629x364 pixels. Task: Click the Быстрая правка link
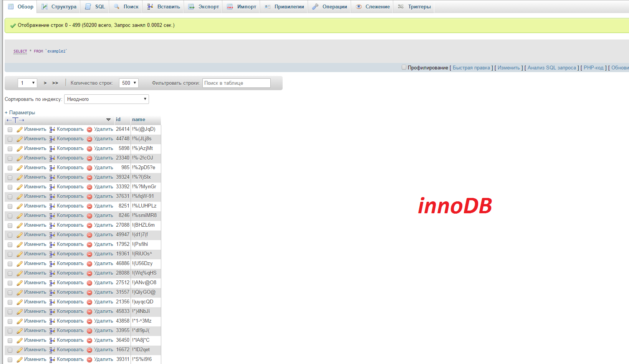(x=471, y=68)
